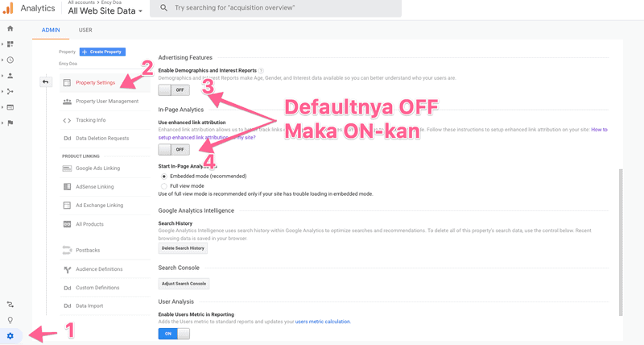Turn on Demographics and Interest Reports toggle
Screen dimensions: 644x345
pos(175,91)
